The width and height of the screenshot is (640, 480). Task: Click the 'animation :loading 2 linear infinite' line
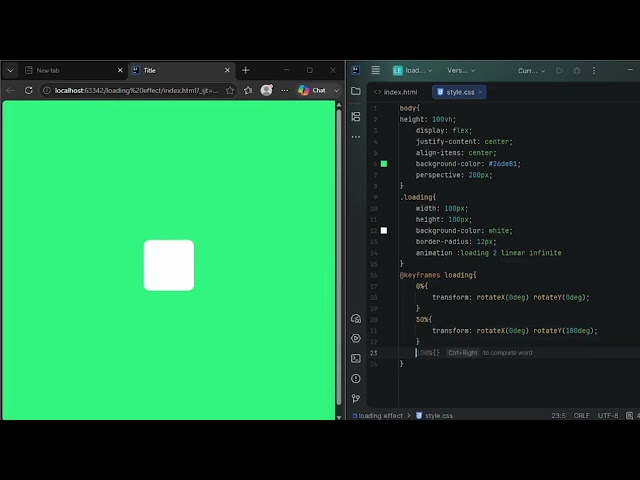click(x=489, y=253)
